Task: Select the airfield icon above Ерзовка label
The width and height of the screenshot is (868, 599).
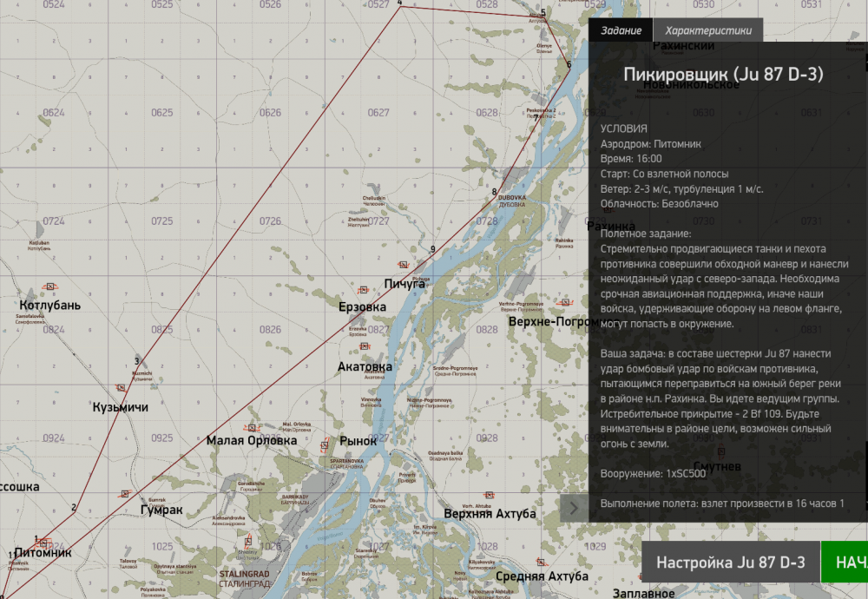Action: (x=363, y=290)
